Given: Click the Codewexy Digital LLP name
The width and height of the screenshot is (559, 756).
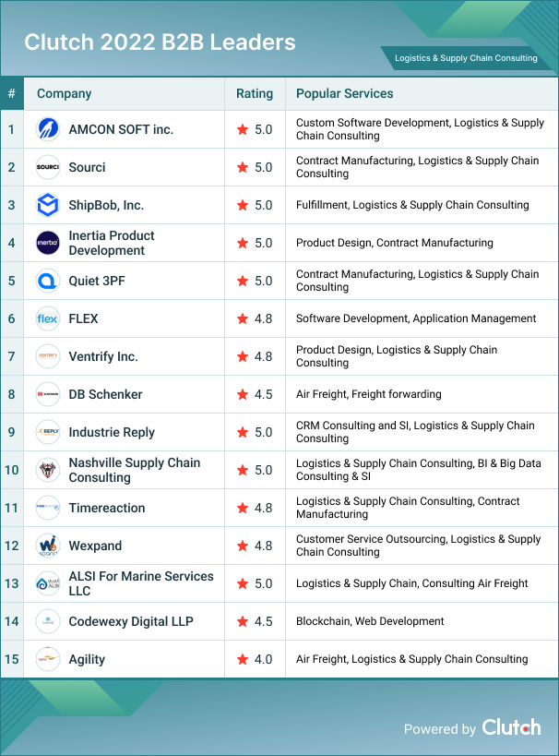Looking at the screenshot, I should pyautogui.click(x=131, y=621).
